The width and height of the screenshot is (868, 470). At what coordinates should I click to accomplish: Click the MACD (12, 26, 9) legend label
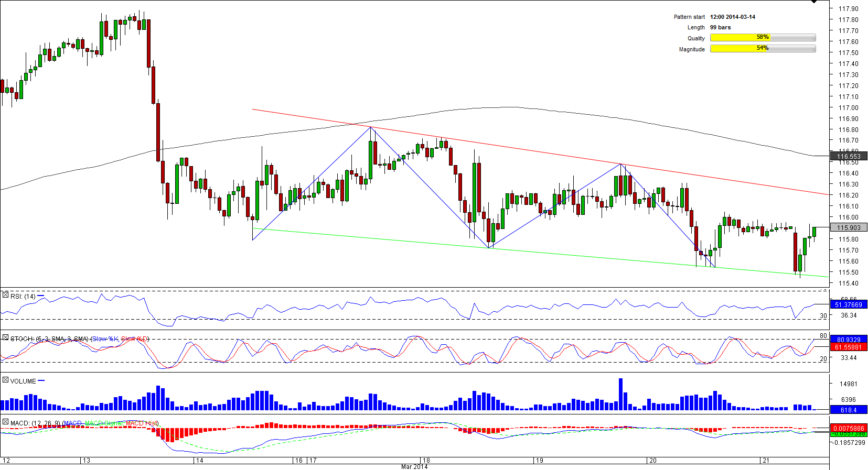tap(32, 423)
